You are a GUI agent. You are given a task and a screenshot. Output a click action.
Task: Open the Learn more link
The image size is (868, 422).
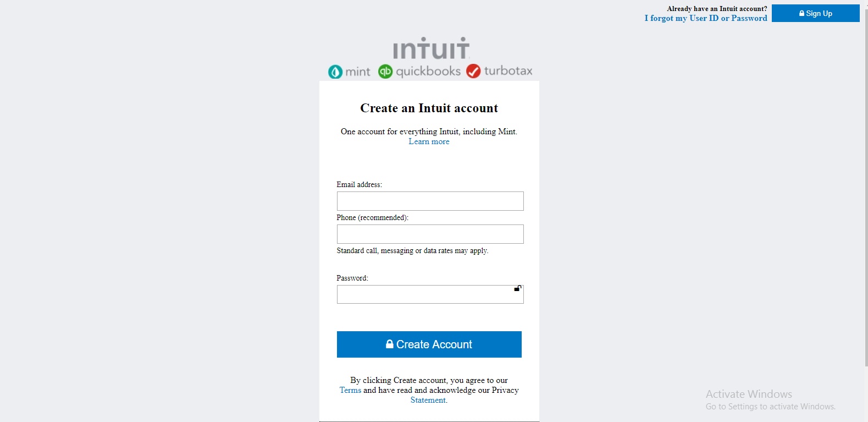tap(428, 141)
